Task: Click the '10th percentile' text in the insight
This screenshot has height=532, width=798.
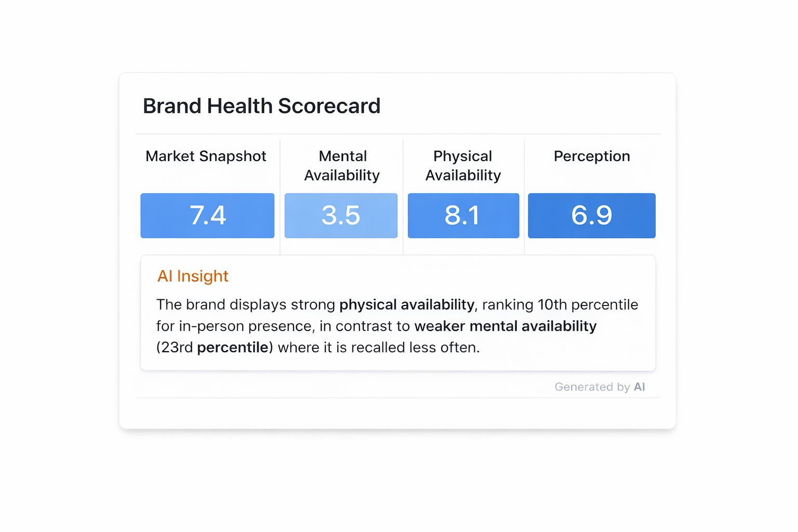Action: [x=588, y=304]
